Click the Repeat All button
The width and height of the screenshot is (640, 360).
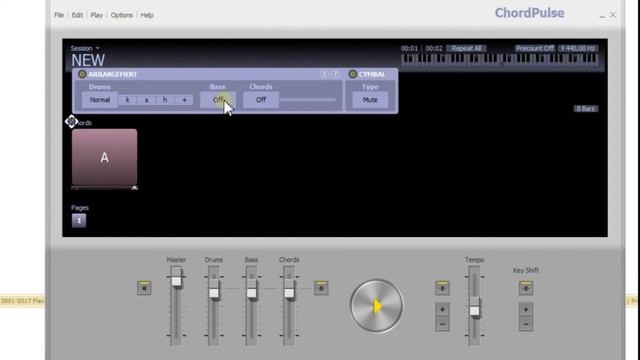[466, 48]
